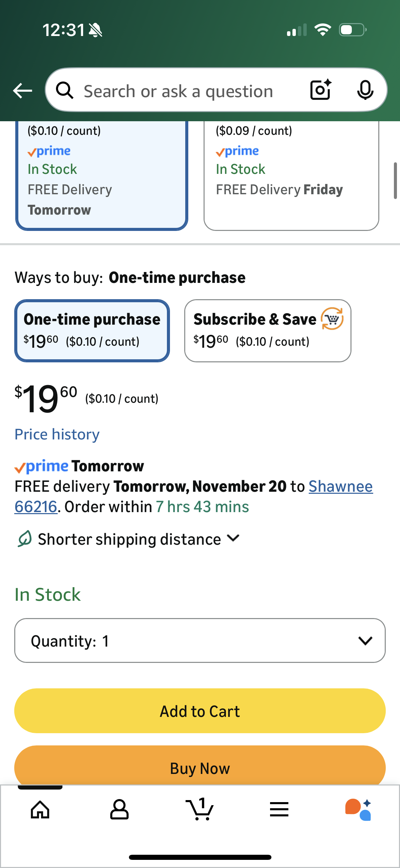The image size is (400, 868).
Task: Change delivery location Shawnee 66216
Action: (340, 486)
